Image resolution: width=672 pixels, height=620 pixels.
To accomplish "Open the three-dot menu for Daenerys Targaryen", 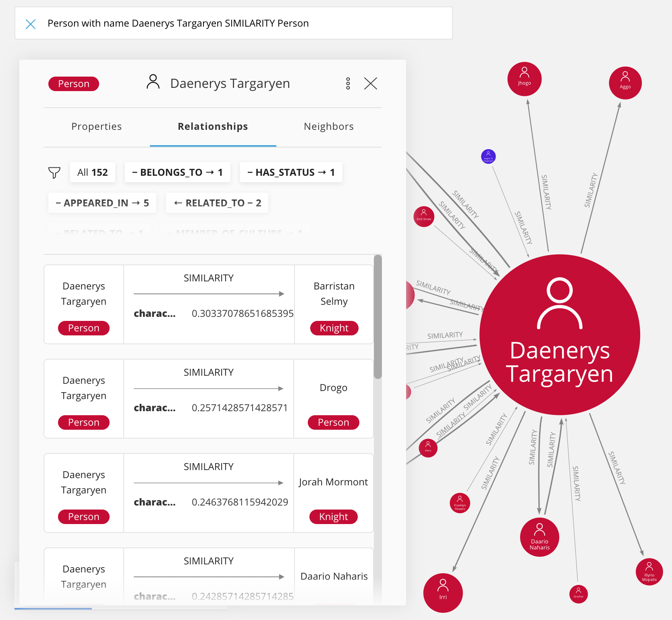I will 348,83.
